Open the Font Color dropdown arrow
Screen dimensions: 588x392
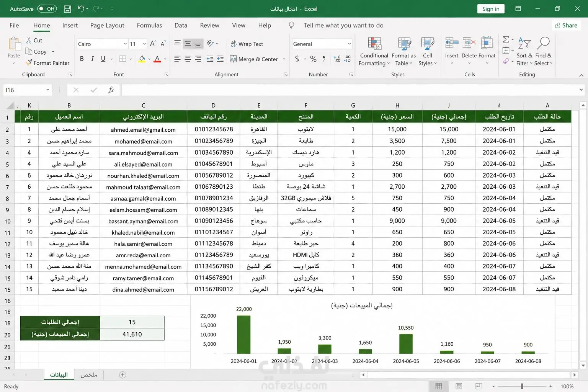(x=165, y=59)
